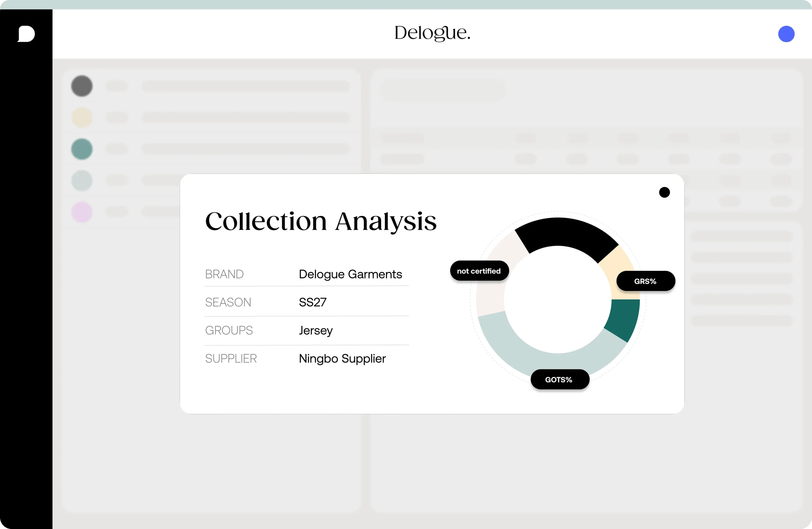Click the SUPPLIER row label

click(x=231, y=358)
